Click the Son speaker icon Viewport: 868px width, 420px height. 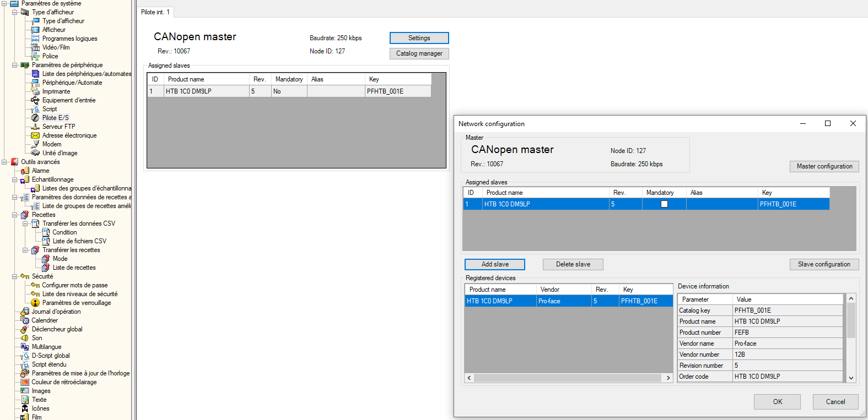(25, 338)
